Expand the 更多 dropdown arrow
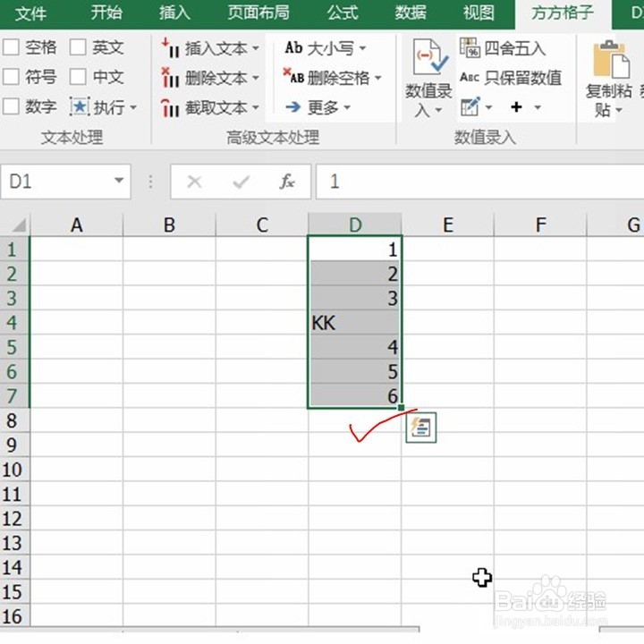The image size is (644, 644). click(x=347, y=107)
